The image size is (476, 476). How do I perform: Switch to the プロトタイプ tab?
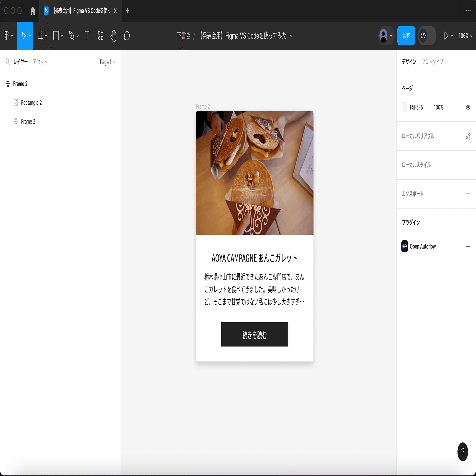coord(432,62)
